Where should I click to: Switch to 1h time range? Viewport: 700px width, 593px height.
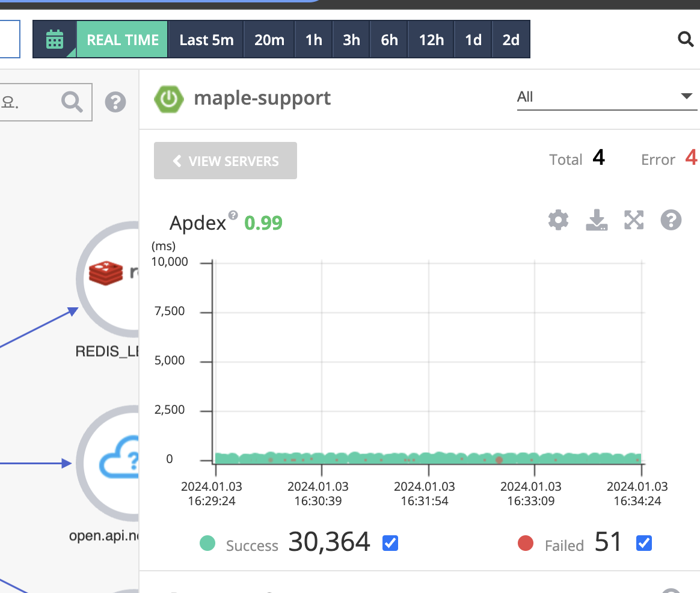point(313,39)
